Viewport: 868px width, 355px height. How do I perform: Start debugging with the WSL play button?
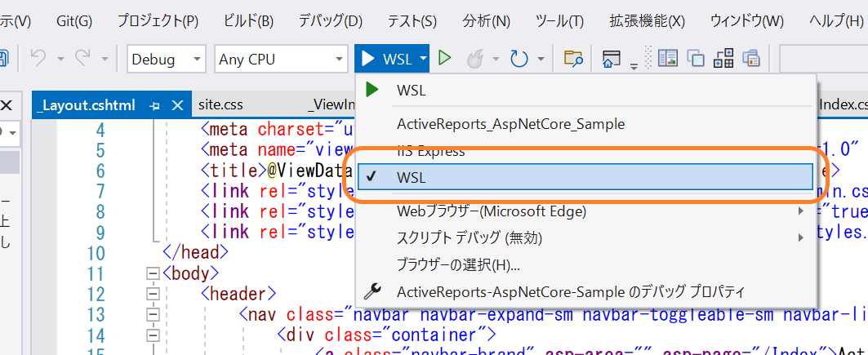point(386,59)
